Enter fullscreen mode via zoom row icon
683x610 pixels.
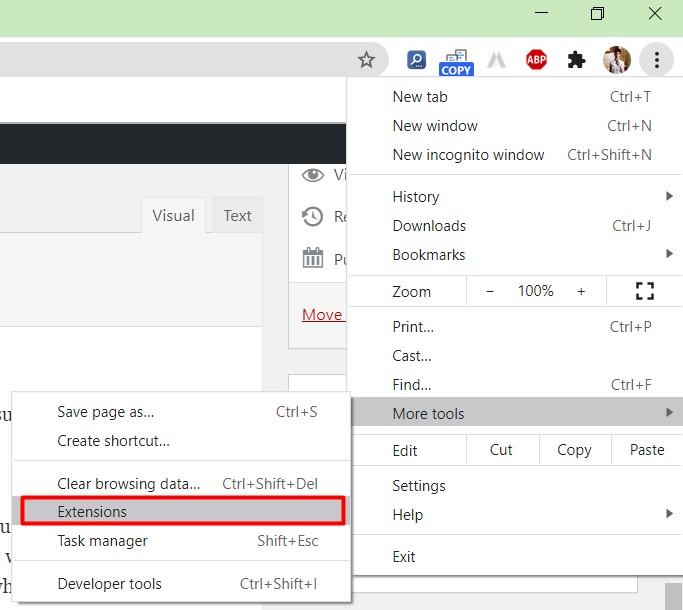pos(645,291)
